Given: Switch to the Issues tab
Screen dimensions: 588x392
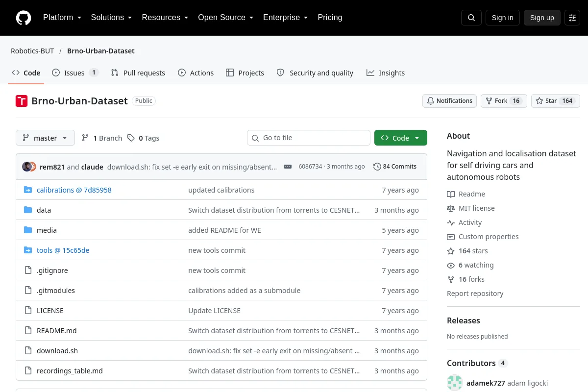Looking at the screenshot, I should (75, 73).
